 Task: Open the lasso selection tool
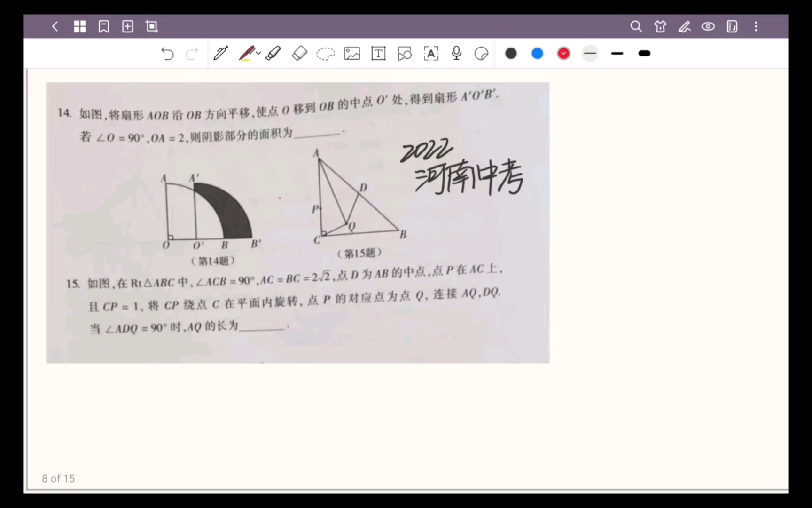(326, 54)
